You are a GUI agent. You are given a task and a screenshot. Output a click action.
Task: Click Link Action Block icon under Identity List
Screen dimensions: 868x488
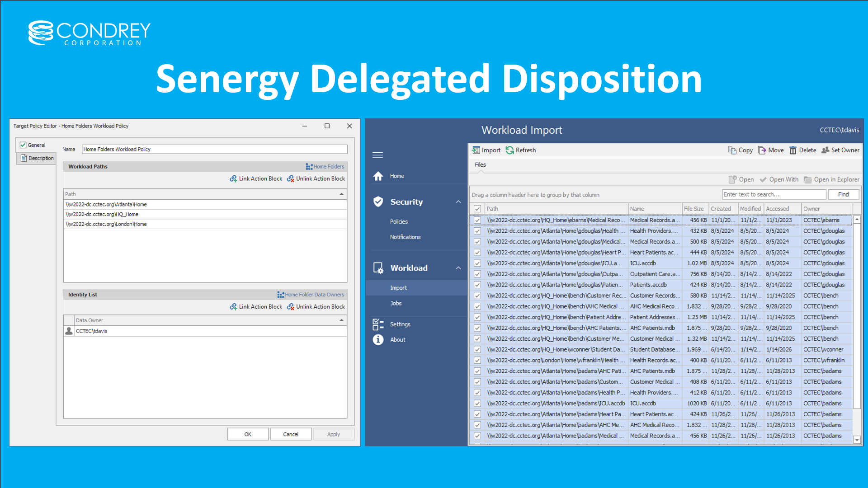click(233, 306)
